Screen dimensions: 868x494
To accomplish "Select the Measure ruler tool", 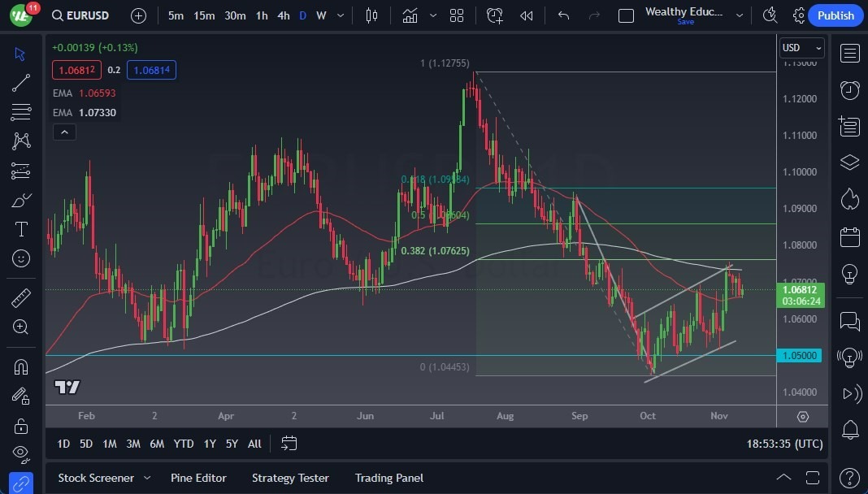I will click(20, 297).
